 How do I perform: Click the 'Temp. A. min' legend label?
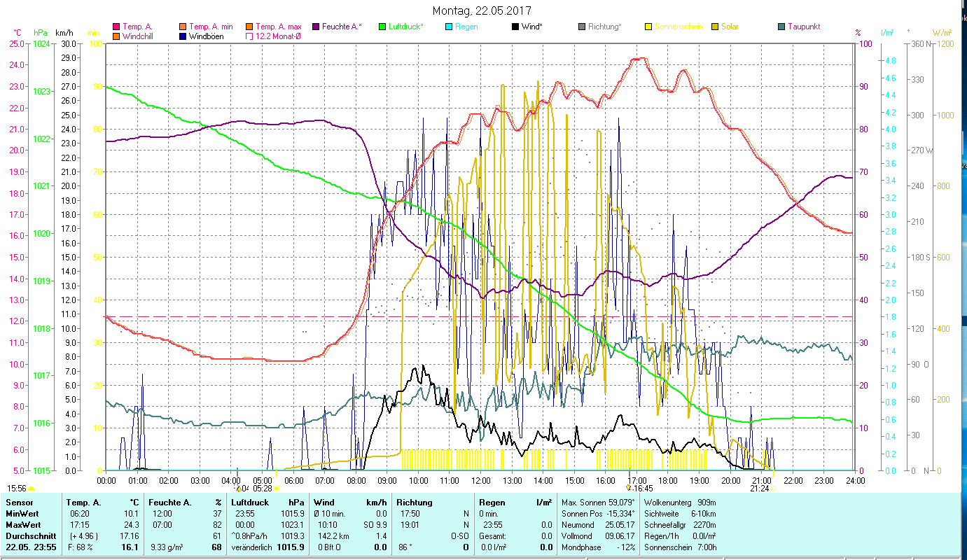(212, 27)
